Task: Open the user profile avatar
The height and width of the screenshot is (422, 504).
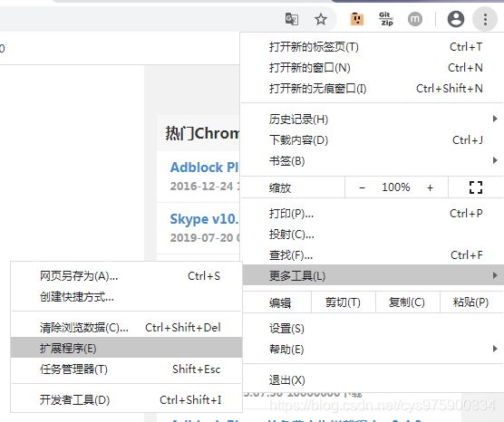Action: [456, 19]
